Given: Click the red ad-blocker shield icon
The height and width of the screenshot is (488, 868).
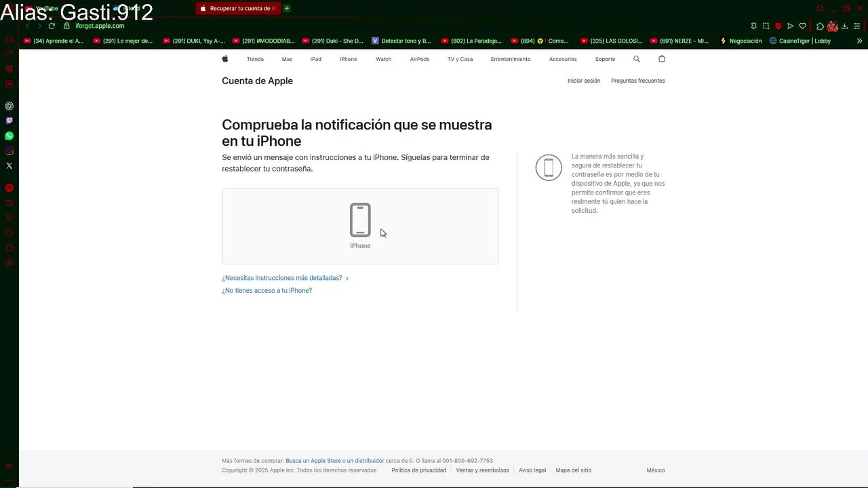Looking at the screenshot, I should [778, 26].
